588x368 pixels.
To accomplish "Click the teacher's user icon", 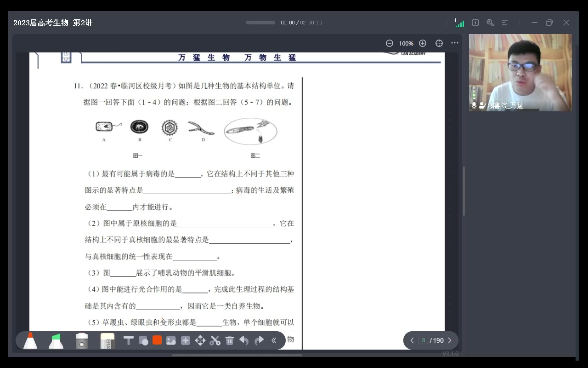I will (x=482, y=105).
